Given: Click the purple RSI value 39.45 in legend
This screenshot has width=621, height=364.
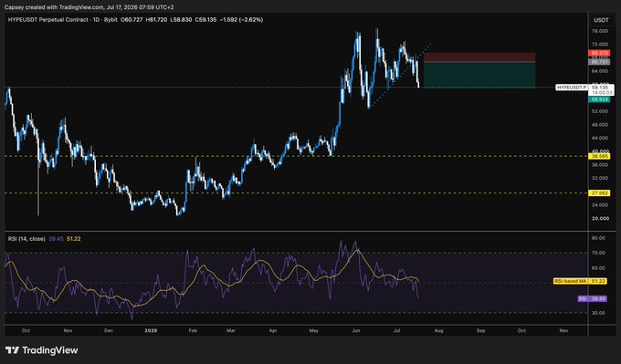Looking at the screenshot, I should coord(55,239).
